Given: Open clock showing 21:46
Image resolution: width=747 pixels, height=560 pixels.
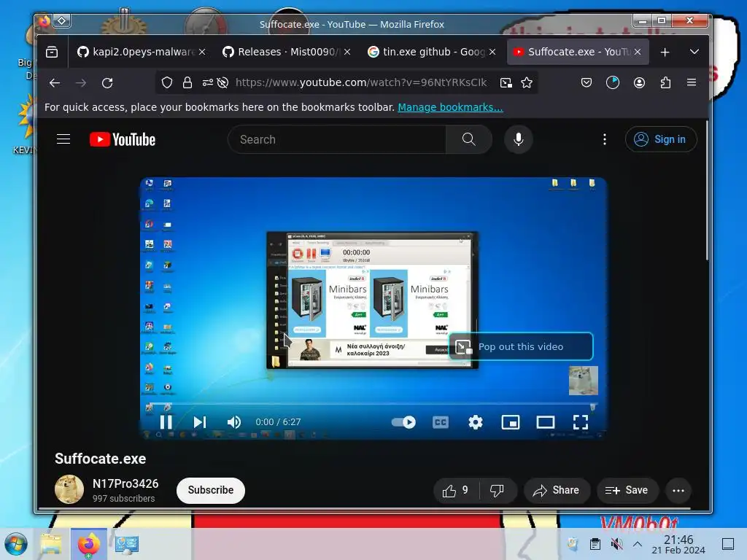Looking at the screenshot, I should 678,544.
